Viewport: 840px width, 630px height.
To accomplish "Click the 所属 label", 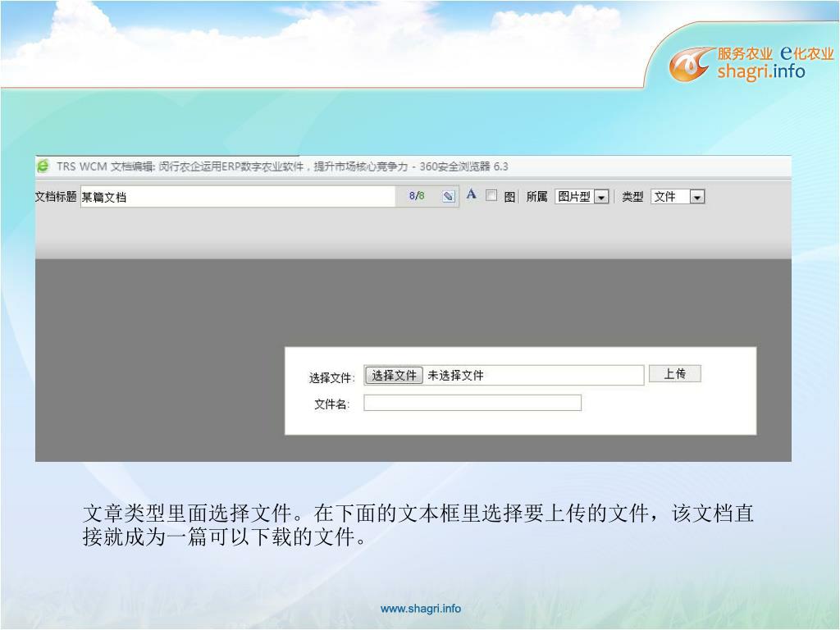I will (536, 197).
